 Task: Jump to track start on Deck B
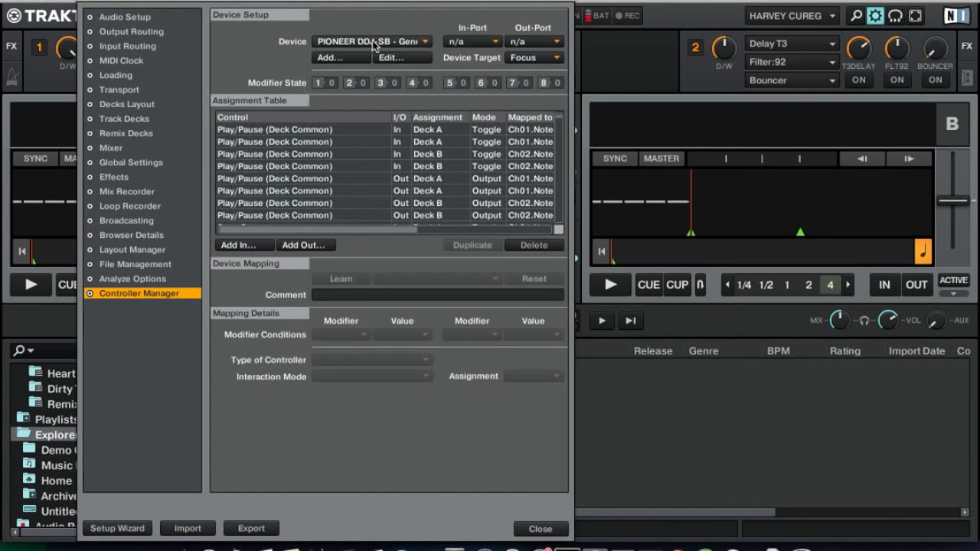point(602,251)
